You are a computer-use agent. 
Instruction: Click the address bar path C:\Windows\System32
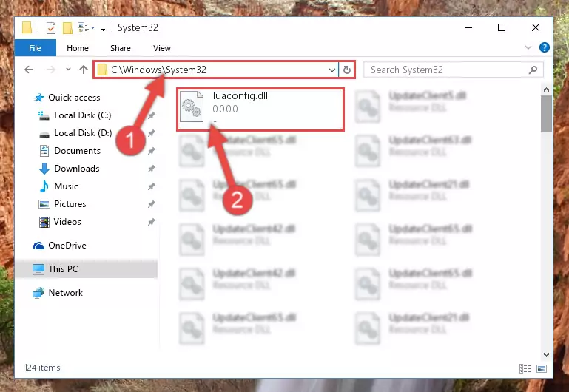click(x=158, y=70)
